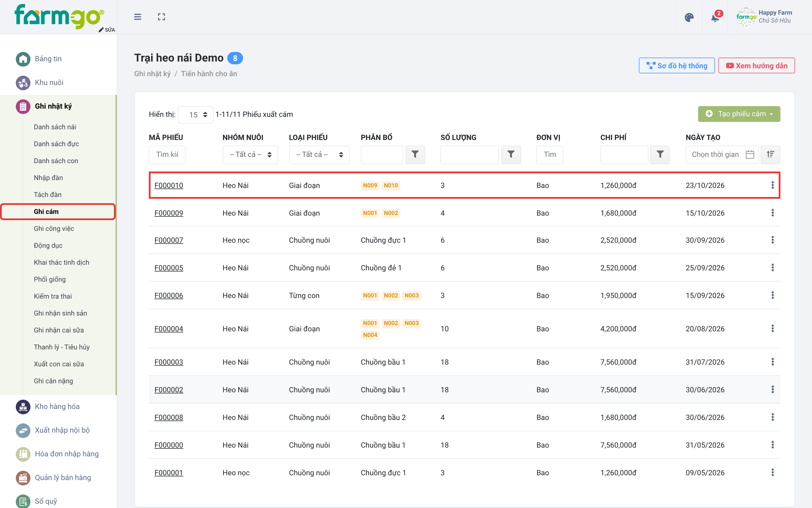The width and height of the screenshot is (812, 508).
Task: Select Phối giống menu item
Action: [50, 279]
